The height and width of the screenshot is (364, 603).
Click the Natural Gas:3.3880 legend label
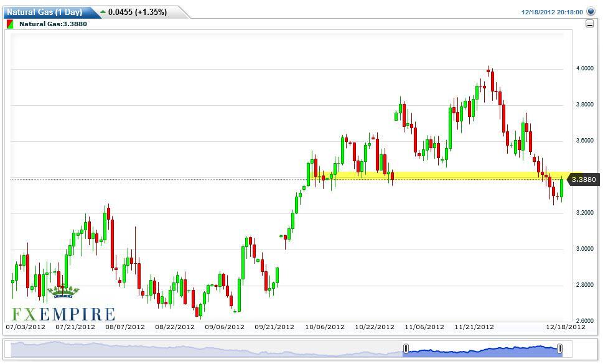pyautogui.click(x=53, y=24)
